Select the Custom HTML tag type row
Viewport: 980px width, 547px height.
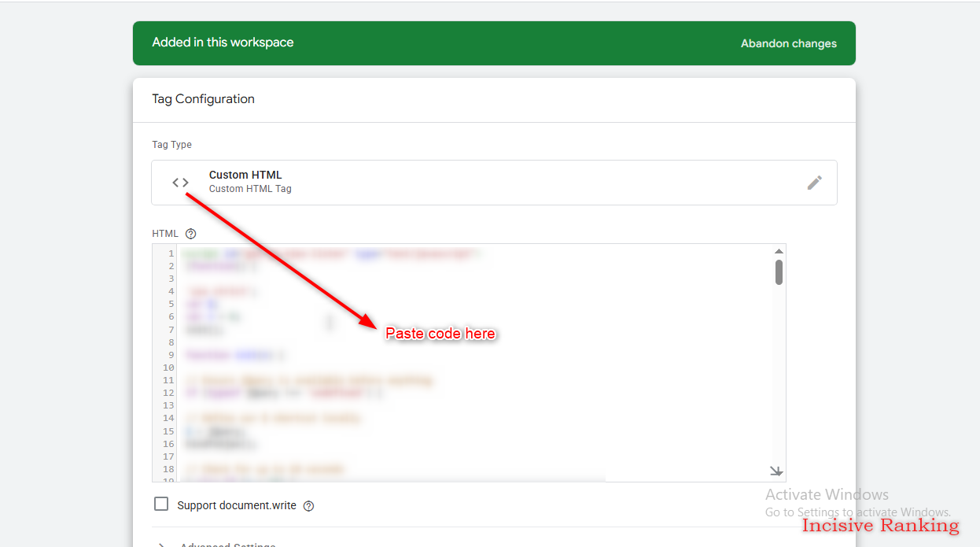coord(494,183)
